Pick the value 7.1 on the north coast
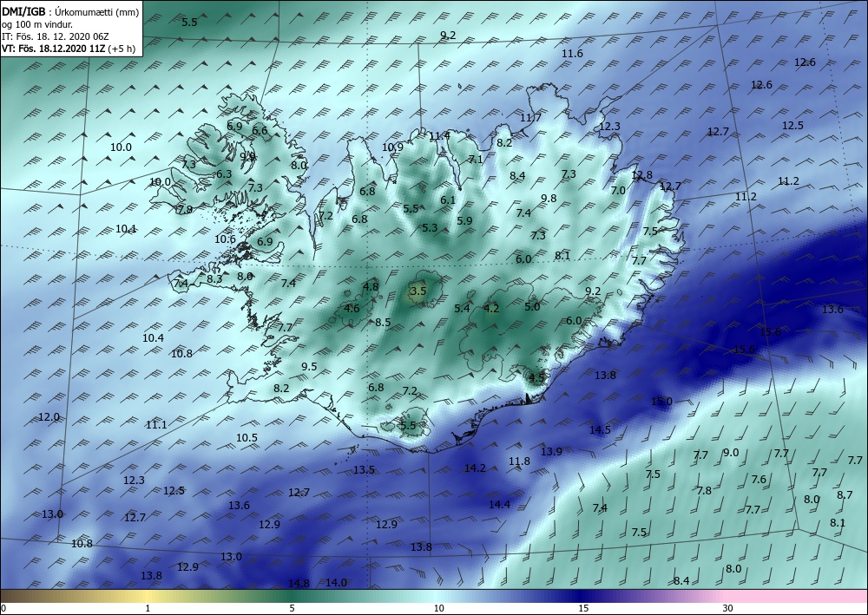 pyautogui.click(x=476, y=160)
